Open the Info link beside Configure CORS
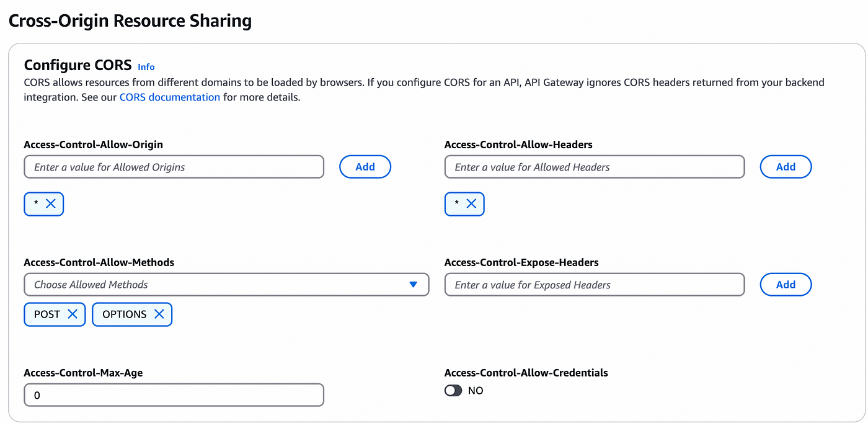 tap(146, 66)
